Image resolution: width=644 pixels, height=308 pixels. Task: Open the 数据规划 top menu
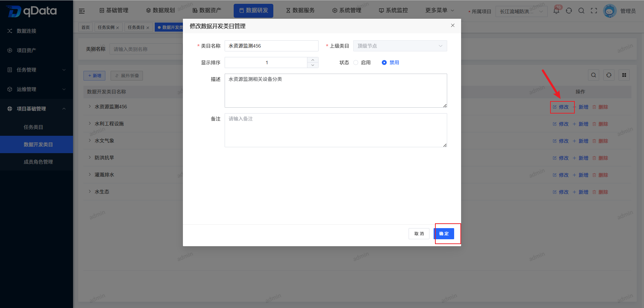coord(160,10)
